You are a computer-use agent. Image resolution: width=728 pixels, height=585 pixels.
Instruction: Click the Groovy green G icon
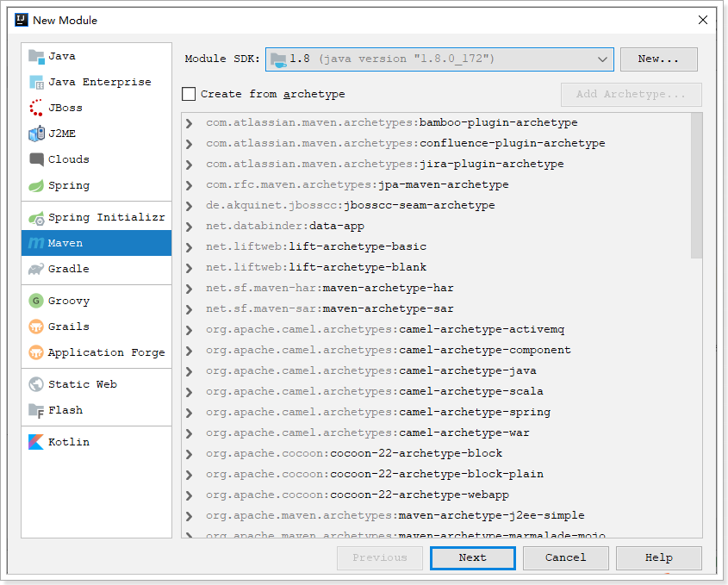click(36, 301)
